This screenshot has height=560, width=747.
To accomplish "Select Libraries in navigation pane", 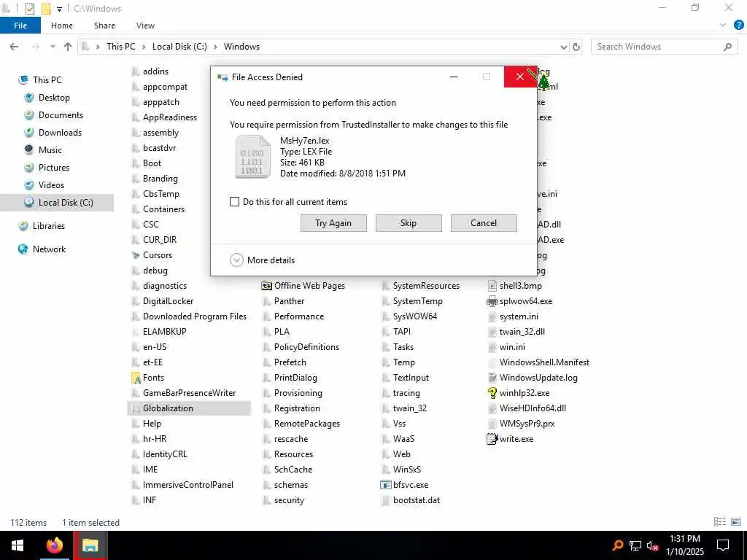I will click(49, 226).
